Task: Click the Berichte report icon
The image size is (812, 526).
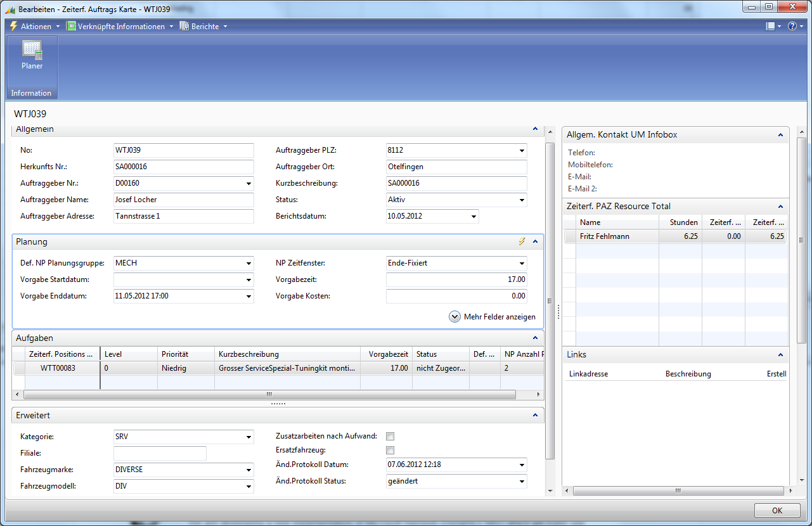Action: [184, 26]
